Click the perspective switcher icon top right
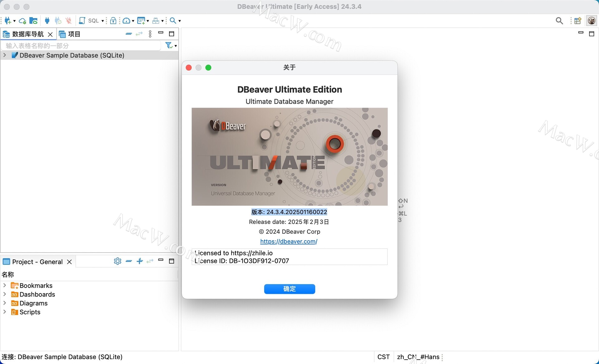 578,21
